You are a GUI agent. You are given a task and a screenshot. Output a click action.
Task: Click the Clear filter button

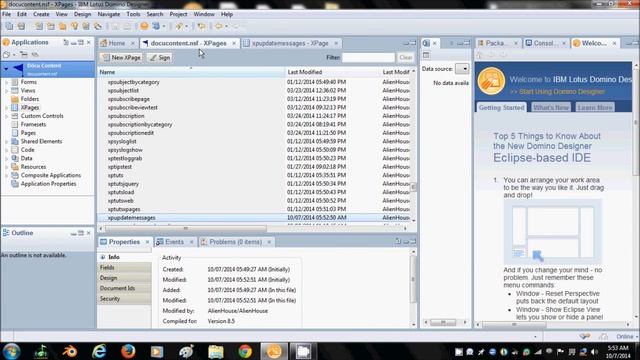point(406,58)
